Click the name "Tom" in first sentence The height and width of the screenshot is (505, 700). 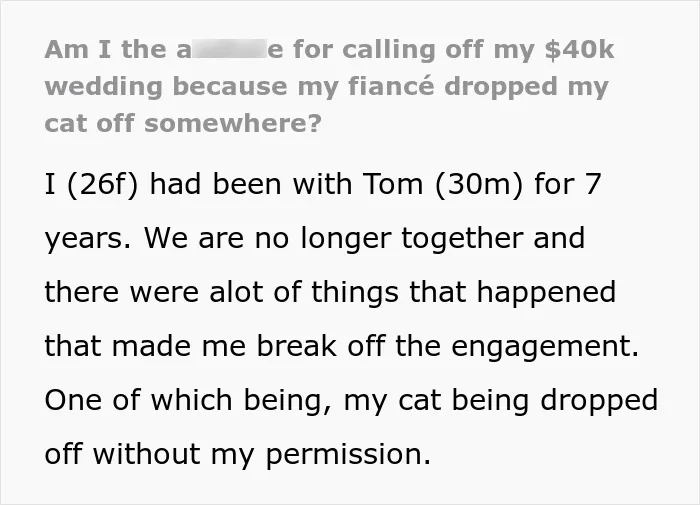(x=392, y=184)
